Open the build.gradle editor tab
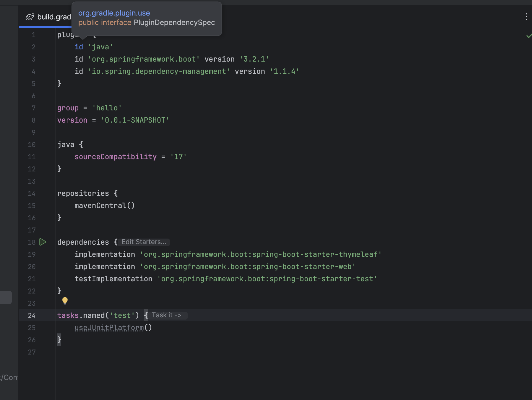This screenshot has width=532, height=400. (48, 17)
